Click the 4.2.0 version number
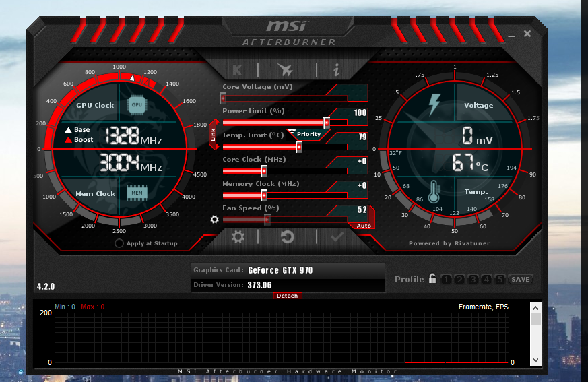 coord(46,286)
